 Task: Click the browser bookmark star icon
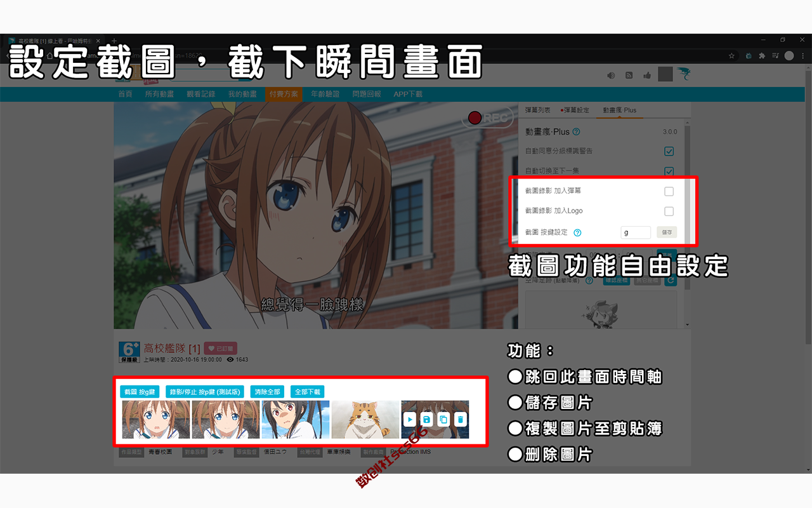(731, 56)
